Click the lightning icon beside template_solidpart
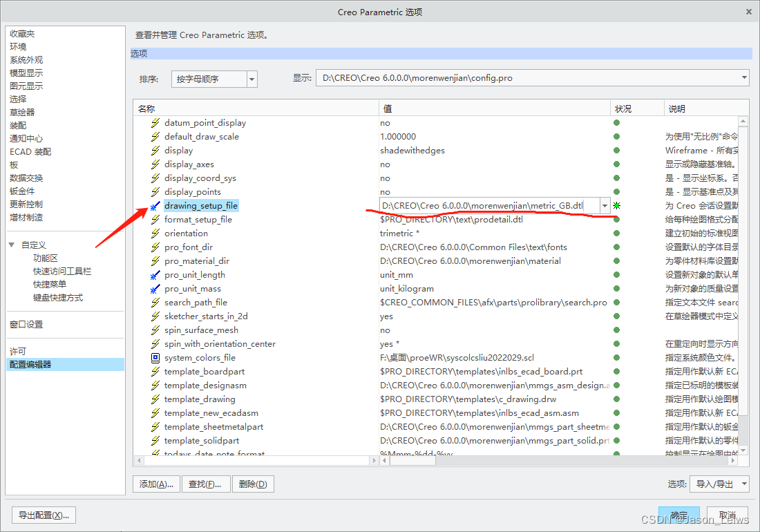This screenshot has height=532, width=760. (155, 440)
